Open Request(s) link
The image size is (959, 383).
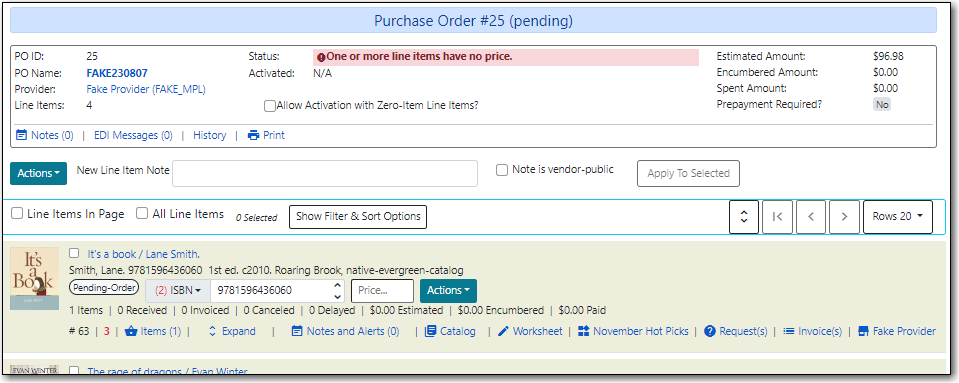[x=743, y=331]
